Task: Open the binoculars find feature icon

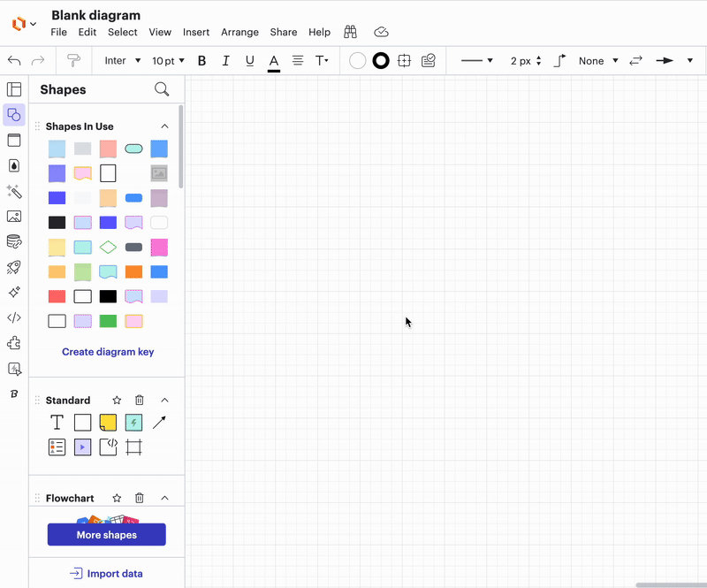Action: point(350,32)
